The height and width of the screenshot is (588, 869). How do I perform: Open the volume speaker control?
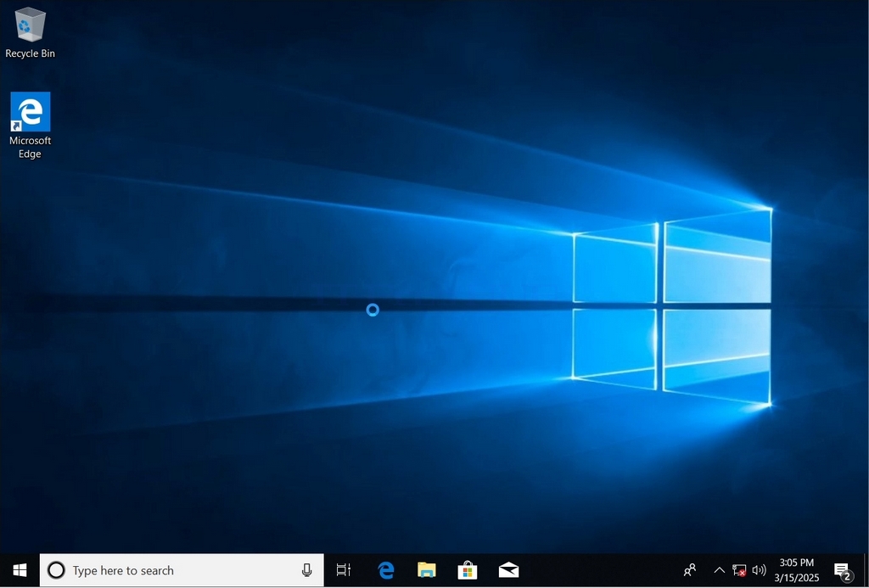click(x=759, y=570)
